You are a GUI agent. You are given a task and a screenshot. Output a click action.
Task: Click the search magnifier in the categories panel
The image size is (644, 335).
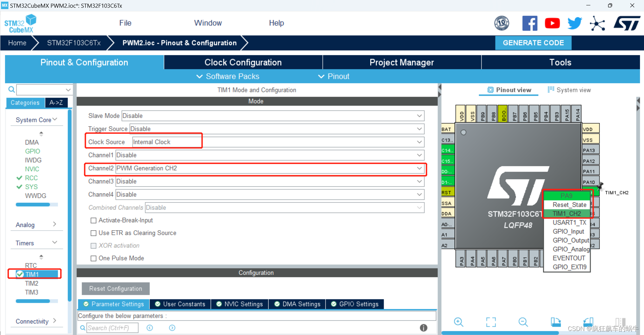tap(11, 90)
